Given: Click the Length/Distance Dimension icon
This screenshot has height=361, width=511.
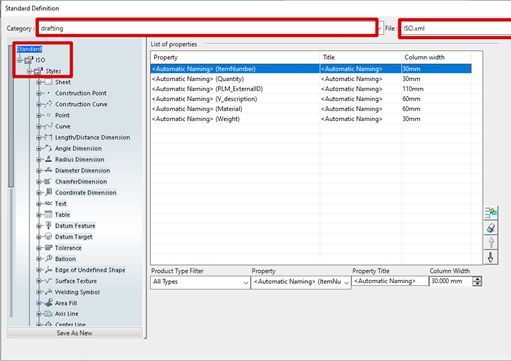Looking at the screenshot, I should click(x=48, y=137).
